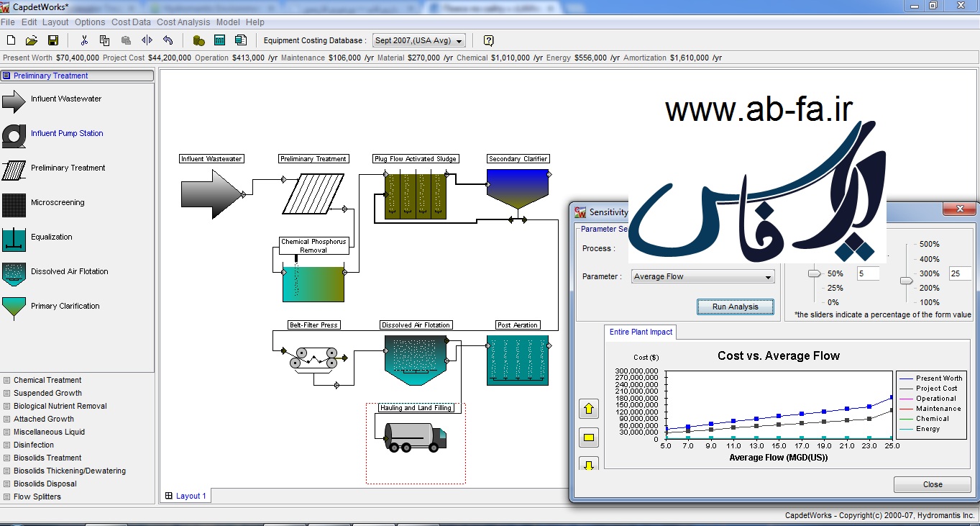Screen dimensions: 980x526
Task: Switch to the Layout 1 tab
Action: point(186,496)
